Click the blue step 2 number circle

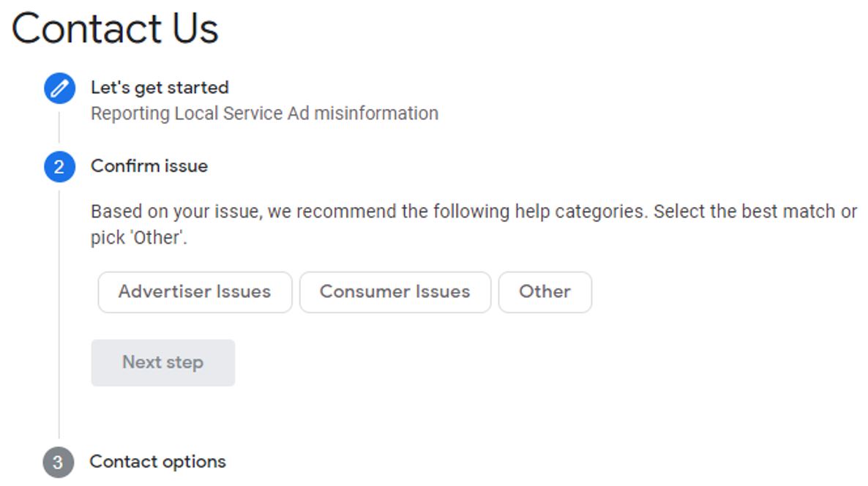pos(60,167)
